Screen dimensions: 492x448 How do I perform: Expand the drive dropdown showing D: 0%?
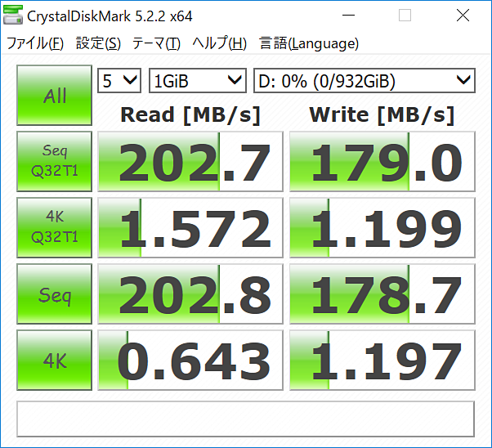coord(365,81)
